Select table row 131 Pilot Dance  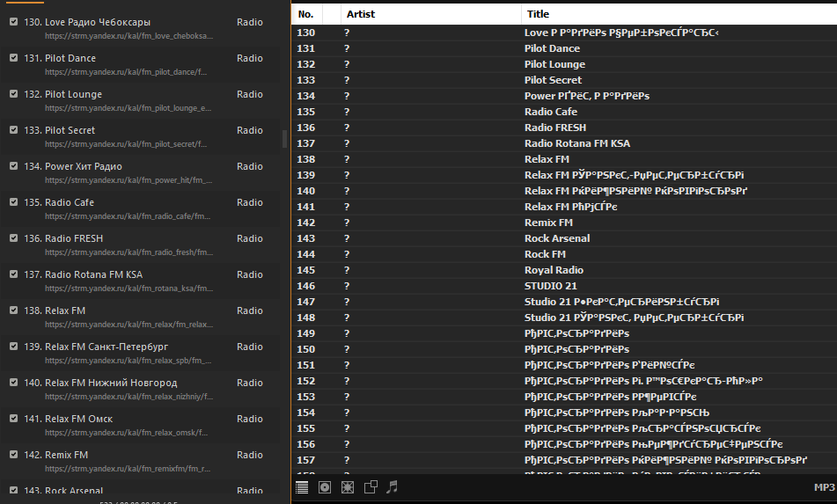click(564, 48)
